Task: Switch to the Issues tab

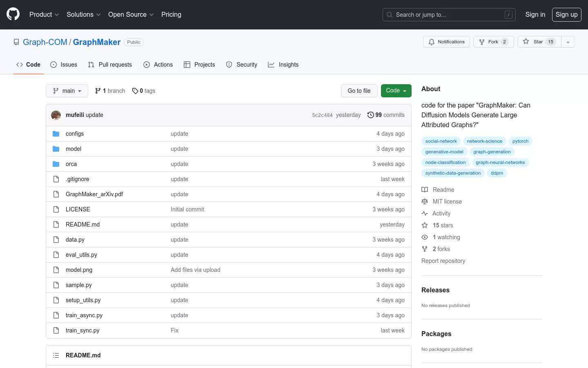Action: point(64,65)
